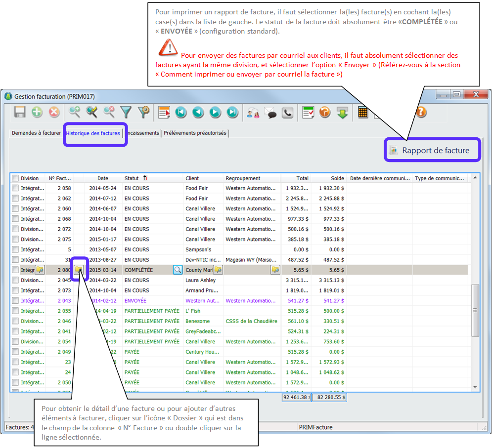Toggle the select-all checkbox in header row
Screen dimensions: 492x448
(15, 178)
